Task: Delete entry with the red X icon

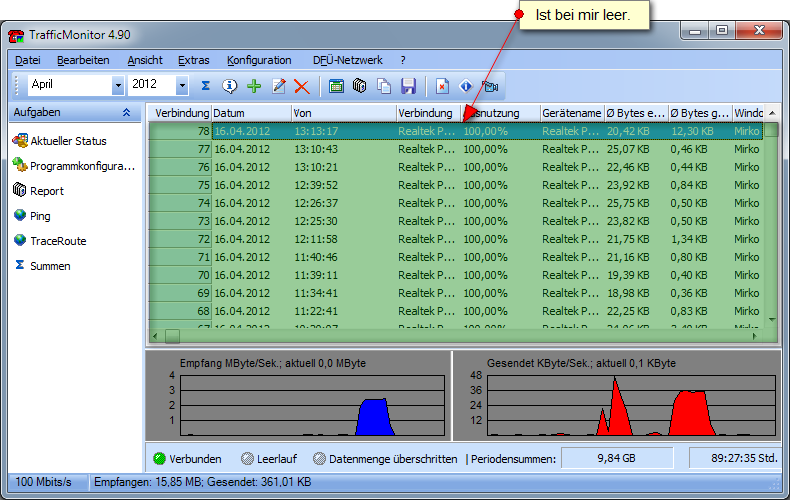Action: (302, 86)
